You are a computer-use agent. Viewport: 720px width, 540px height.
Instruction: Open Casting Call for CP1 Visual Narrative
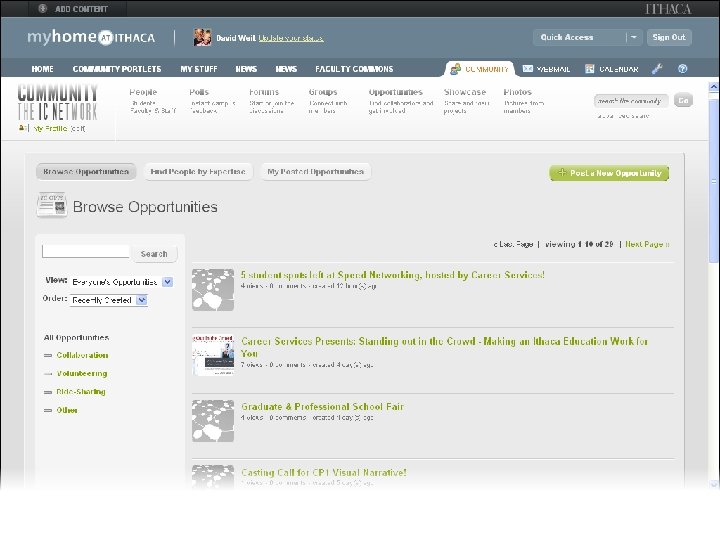(324, 472)
